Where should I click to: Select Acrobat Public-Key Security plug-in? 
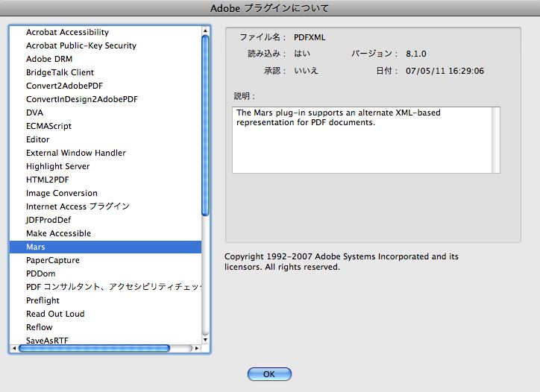[x=81, y=45]
